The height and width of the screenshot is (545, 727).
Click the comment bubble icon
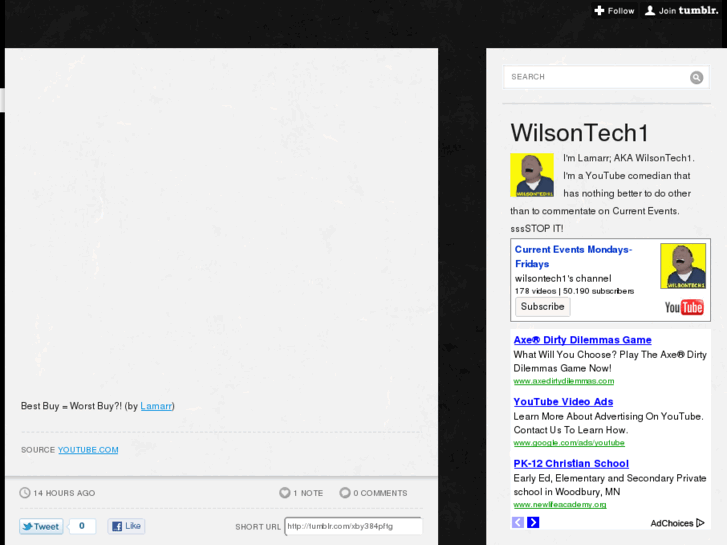(x=345, y=493)
